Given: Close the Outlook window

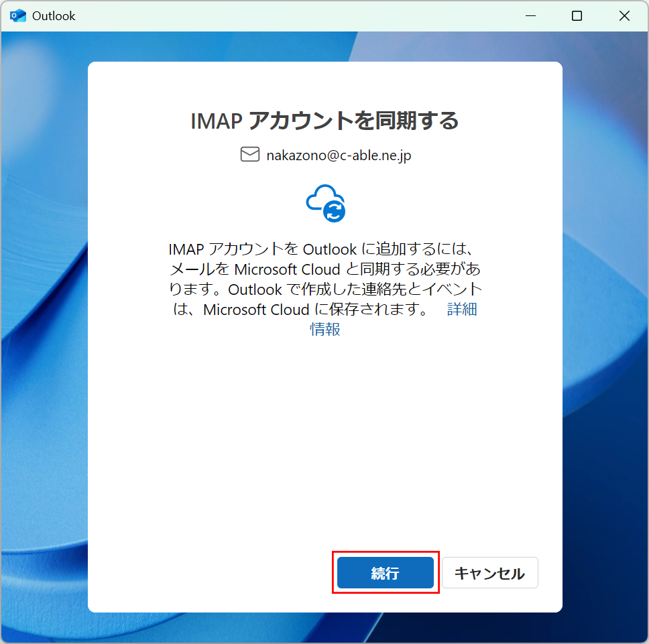Looking at the screenshot, I should [x=624, y=15].
